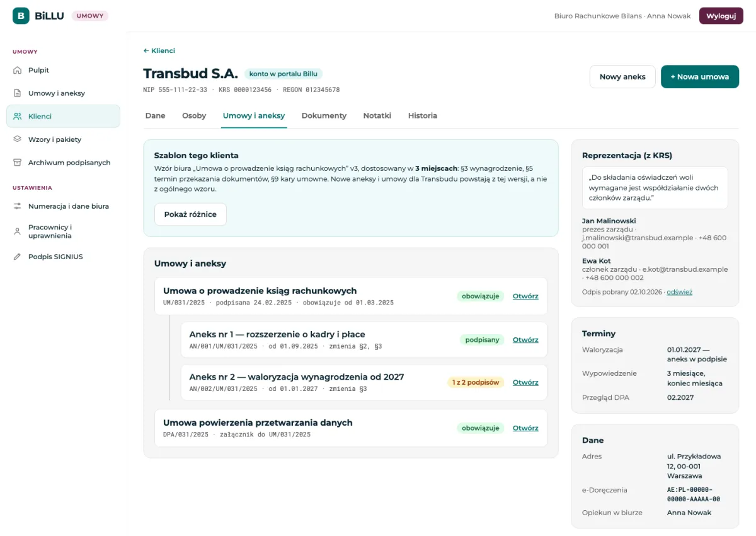Viewport: 756px width, 536px height.
Task: Go back via the Klienci link
Action: [159, 50]
